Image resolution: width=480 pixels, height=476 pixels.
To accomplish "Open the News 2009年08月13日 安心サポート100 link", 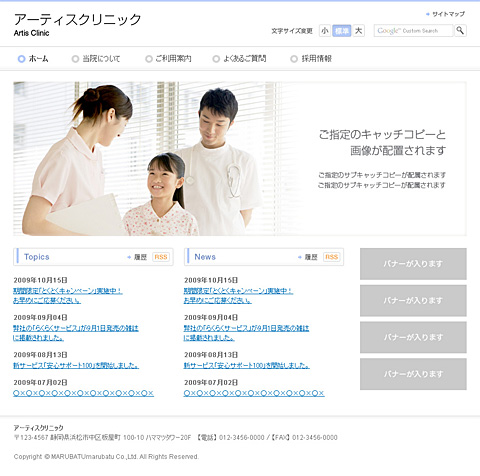I will (x=247, y=366).
